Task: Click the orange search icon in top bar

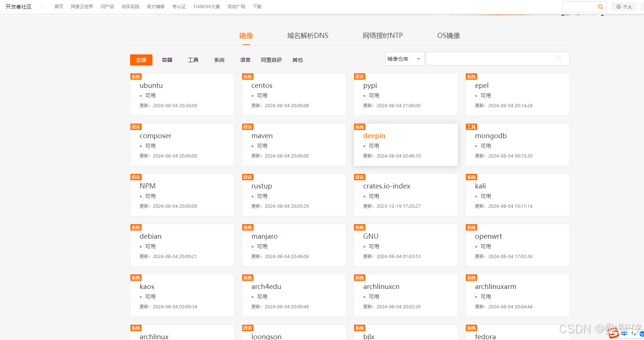Action: coord(600,7)
